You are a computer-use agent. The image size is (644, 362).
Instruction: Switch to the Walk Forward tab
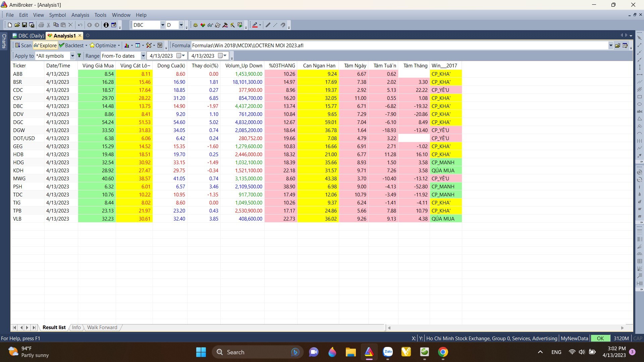pyautogui.click(x=102, y=327)
